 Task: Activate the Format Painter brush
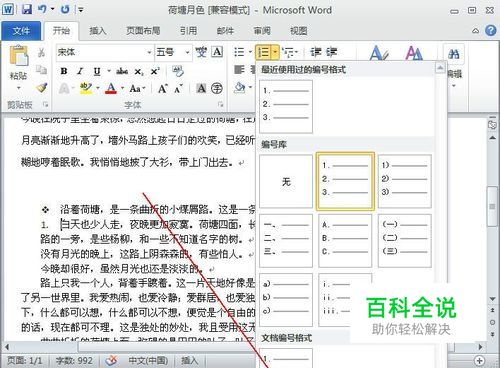click(42, 88)
